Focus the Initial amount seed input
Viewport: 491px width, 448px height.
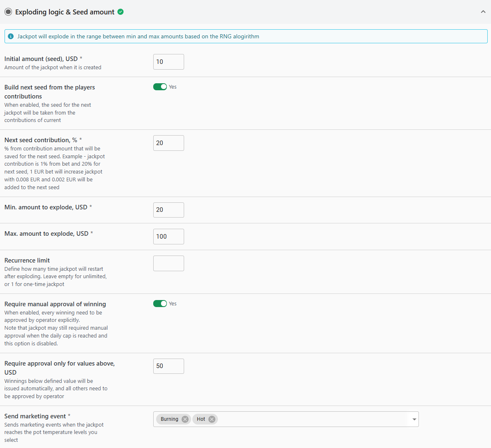click(x=168, y=62)
